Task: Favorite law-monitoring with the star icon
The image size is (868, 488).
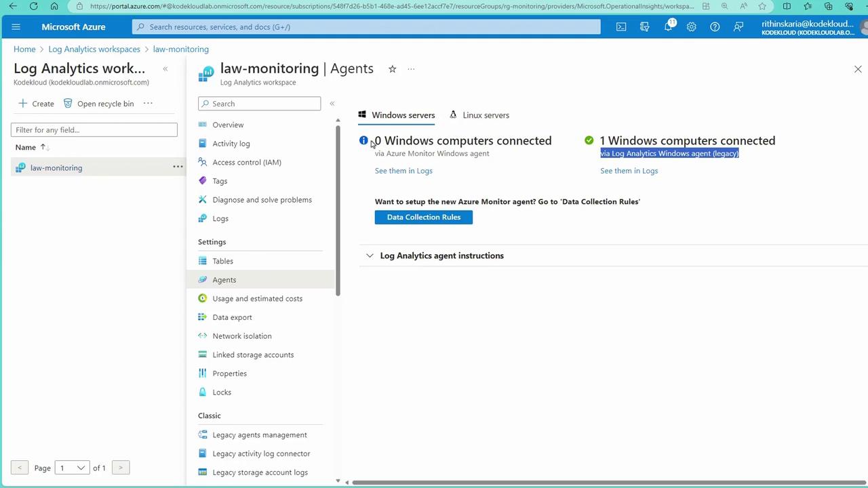Action: pyautogui.click(x=392, y=69)
